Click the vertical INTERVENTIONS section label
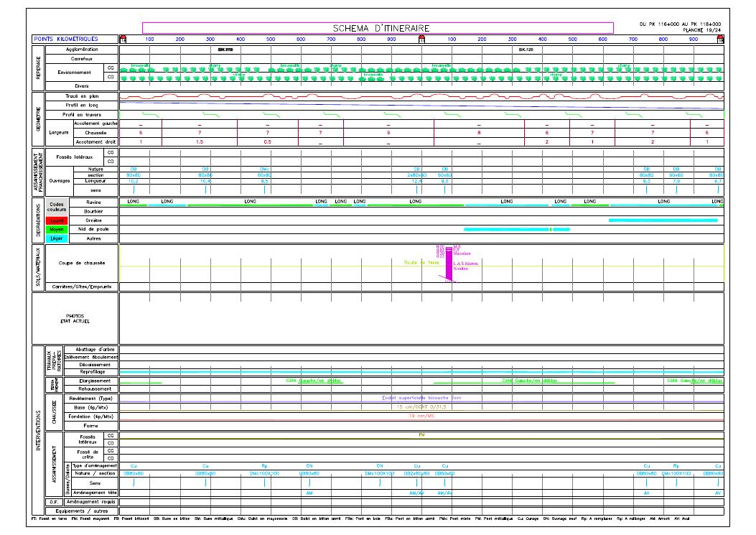Image resolution: width=756 pixels, height=535 pixels. point(38,433)
